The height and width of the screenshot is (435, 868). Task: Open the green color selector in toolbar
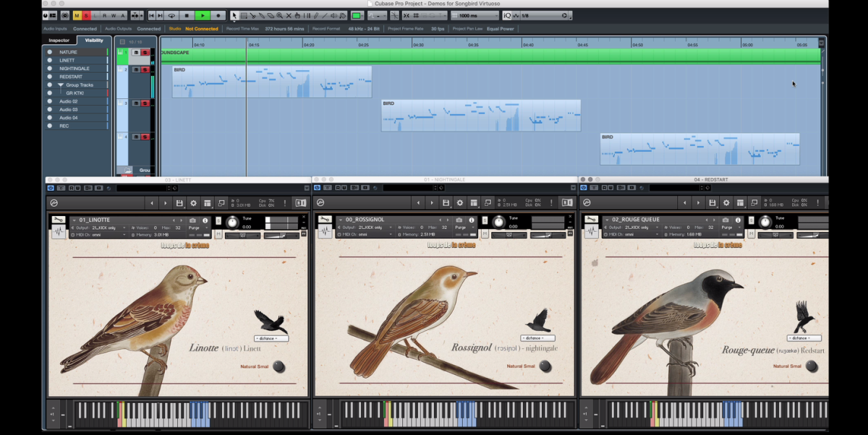click(357, 15)
